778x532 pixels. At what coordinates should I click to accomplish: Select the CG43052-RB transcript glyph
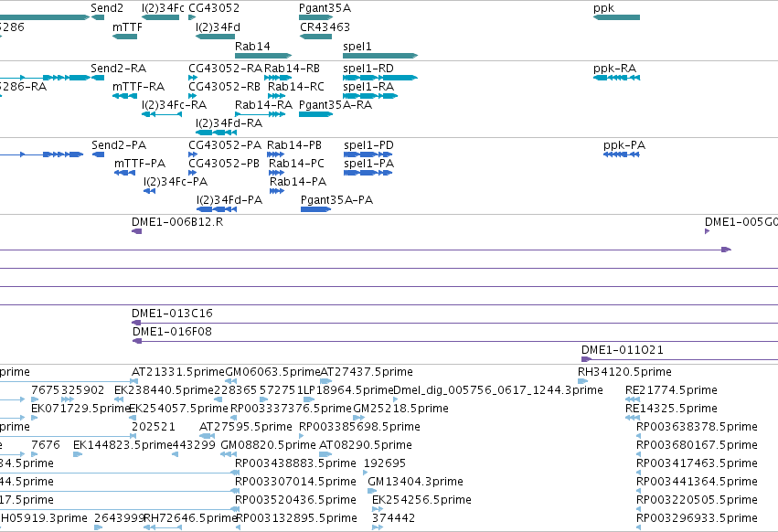pos(193,96)
